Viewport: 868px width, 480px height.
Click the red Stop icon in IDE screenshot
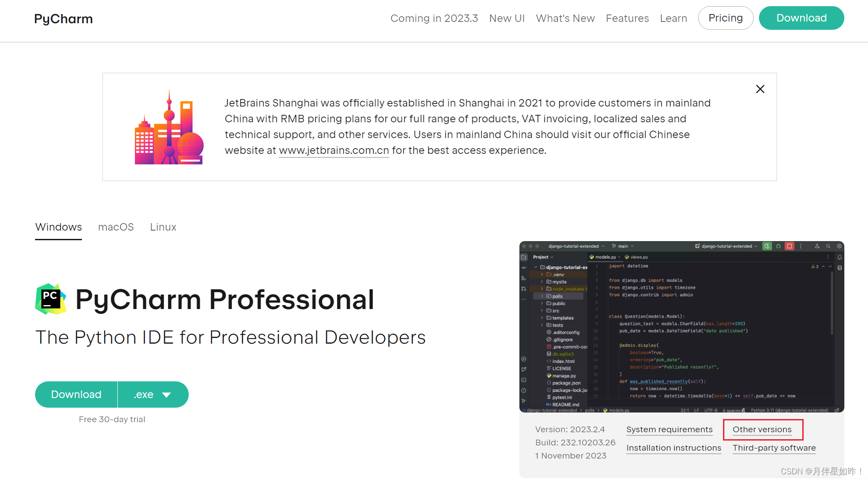click(790, 246)
